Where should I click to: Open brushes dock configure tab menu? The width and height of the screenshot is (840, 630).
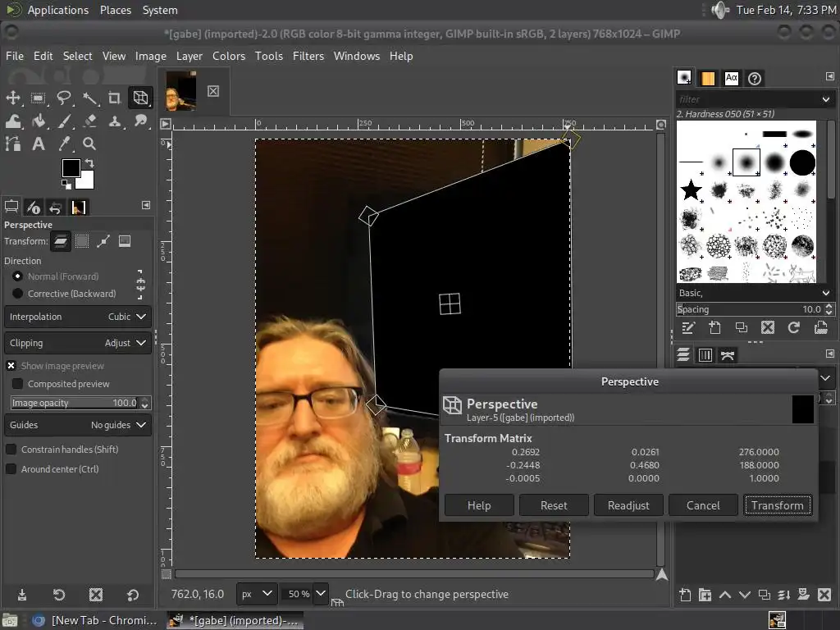pos(830,76)
